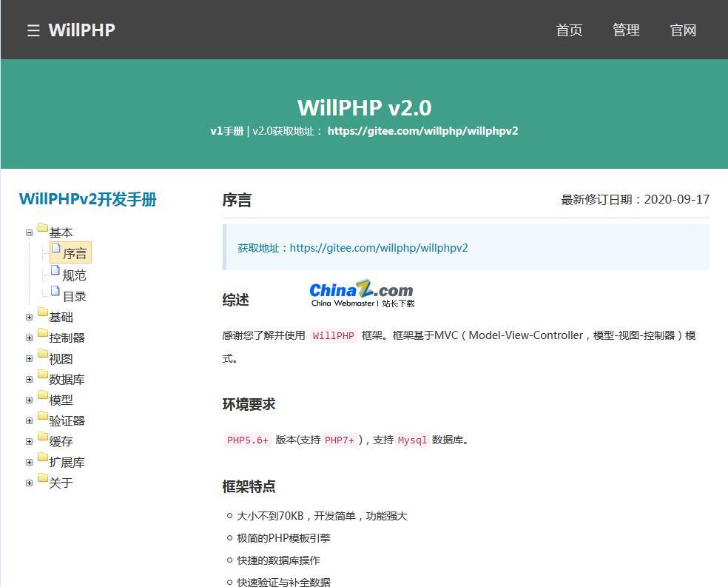Click the 环境要求 section heading
728x587 pixels.
[x=249, y=404]
